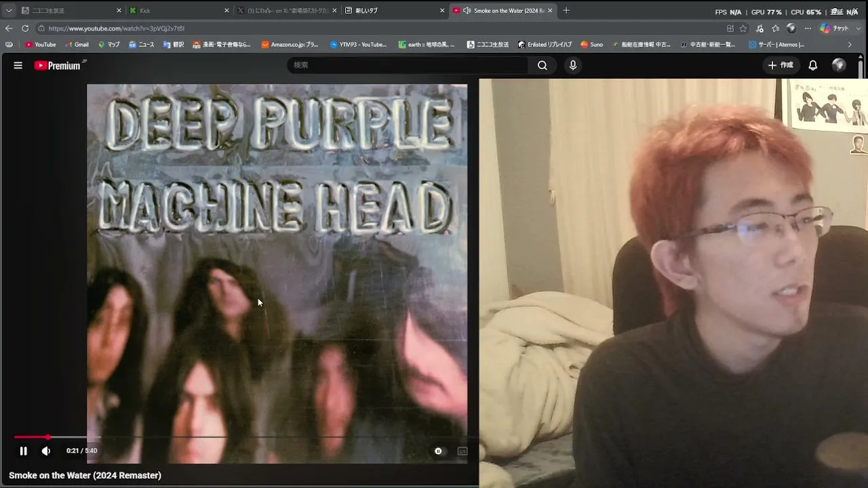The width and height of the screenshot is (868, 488).
Task: Show more bookmarks with overflow chevron
Action: pyautogui.click(x=850, y=45)
